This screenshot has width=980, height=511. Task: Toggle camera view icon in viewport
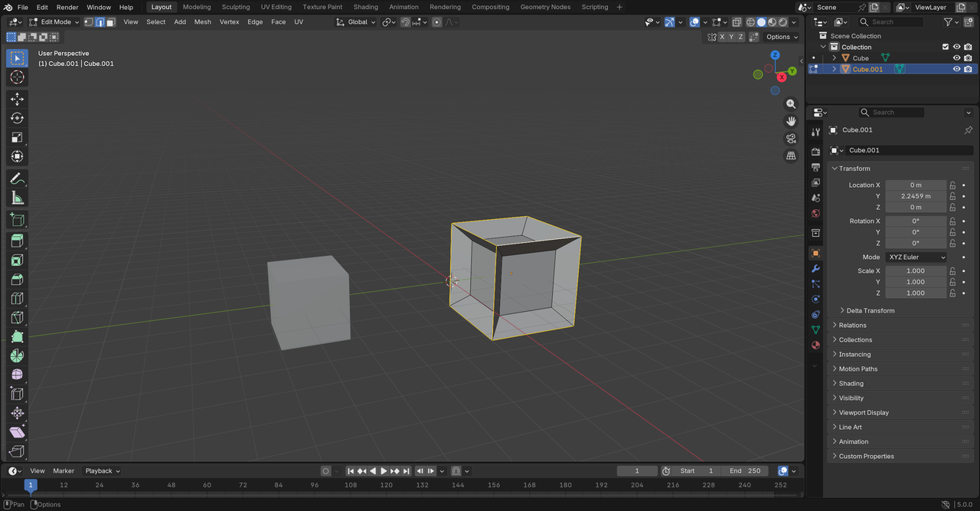[x=791, y=139]
